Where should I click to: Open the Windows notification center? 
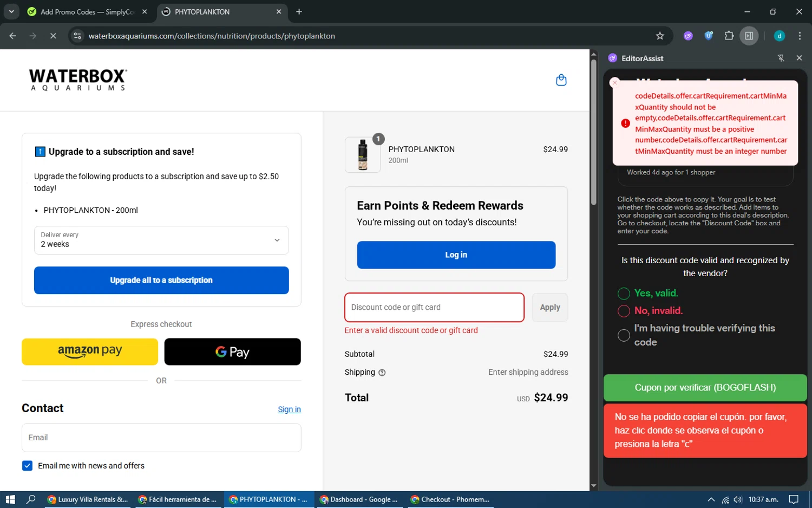[x=794, y=499]
